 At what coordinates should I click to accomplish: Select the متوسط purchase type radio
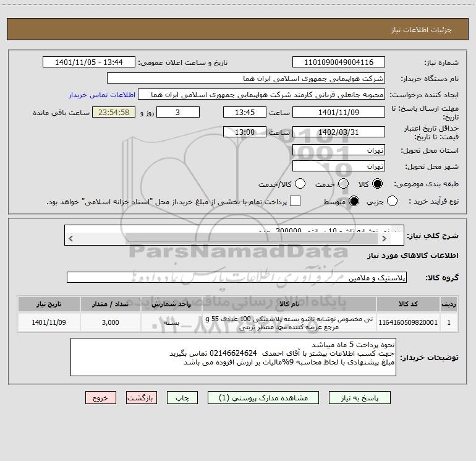354,201
